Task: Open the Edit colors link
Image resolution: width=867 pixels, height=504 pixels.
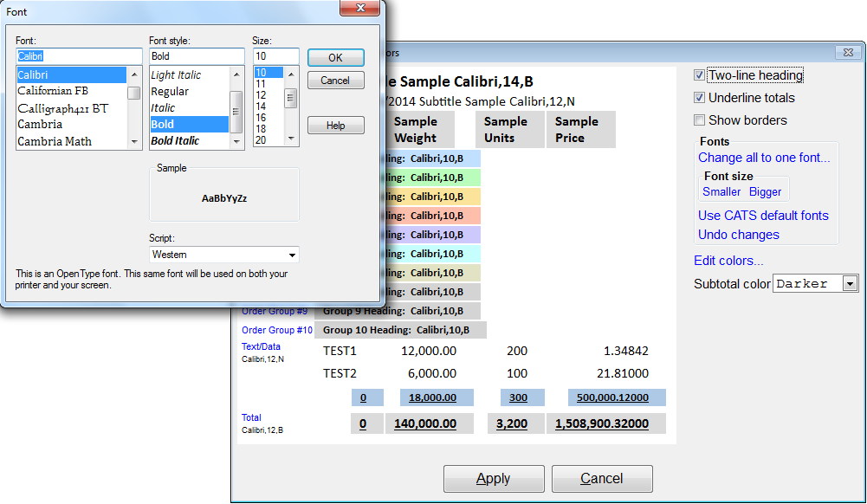Action: pyautogui.click(x=728, y=261)
